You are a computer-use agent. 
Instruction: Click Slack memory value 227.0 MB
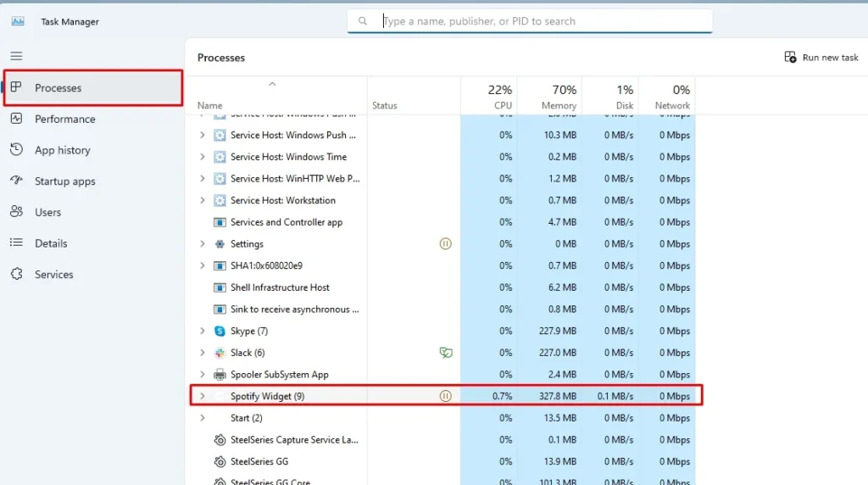tap(558, 353)
